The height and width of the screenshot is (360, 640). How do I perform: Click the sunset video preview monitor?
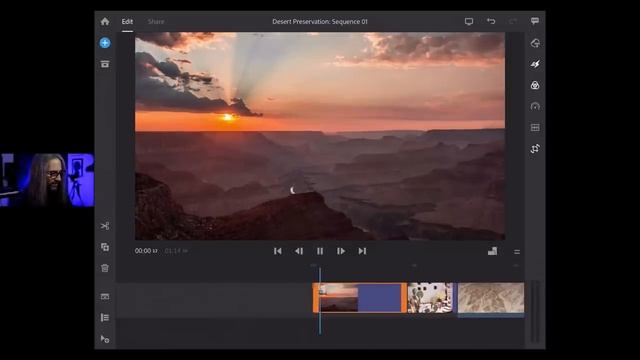click(320, 136)
